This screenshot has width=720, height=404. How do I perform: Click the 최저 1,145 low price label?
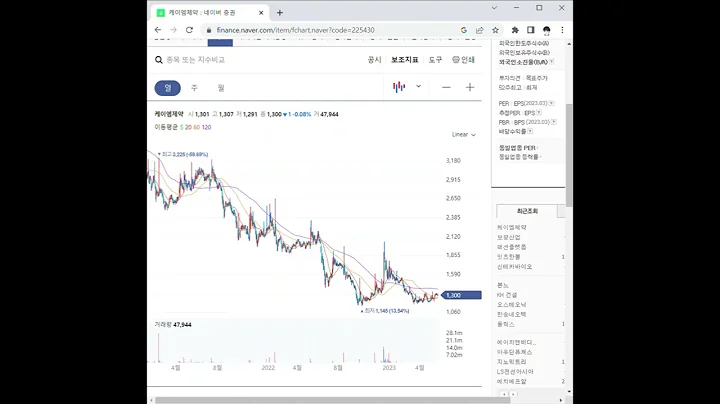[385, 311]
